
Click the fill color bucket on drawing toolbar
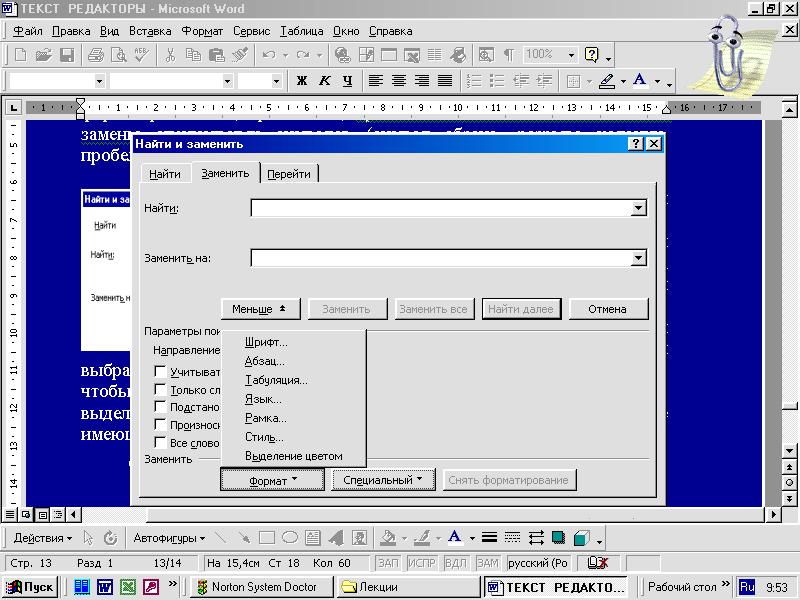389,538
